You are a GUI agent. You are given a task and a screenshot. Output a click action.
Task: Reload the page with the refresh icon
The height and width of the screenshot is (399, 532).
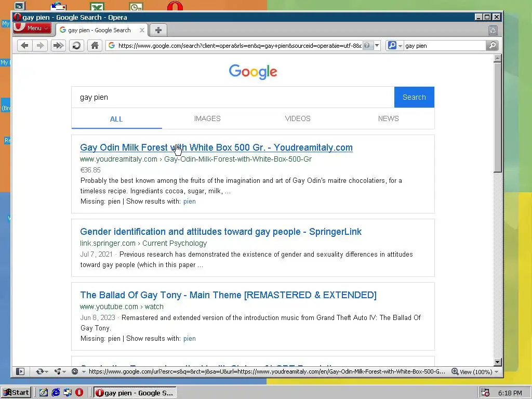(x=77, y=46)
